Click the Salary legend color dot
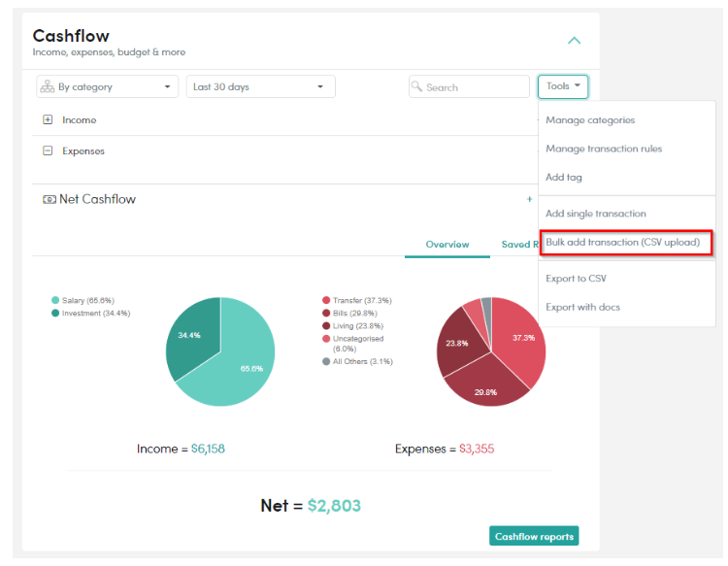The image size is (728, 566). [55, 300]
